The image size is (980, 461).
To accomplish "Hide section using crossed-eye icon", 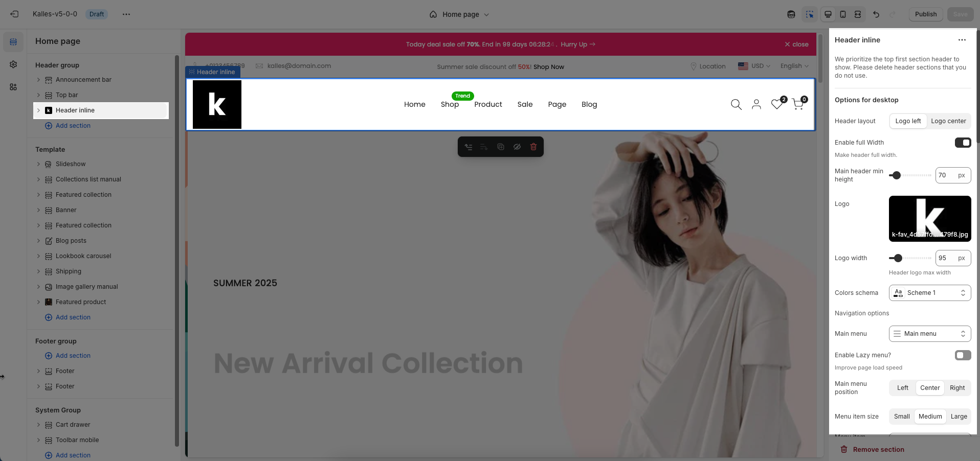I will (x=517, y=147).
